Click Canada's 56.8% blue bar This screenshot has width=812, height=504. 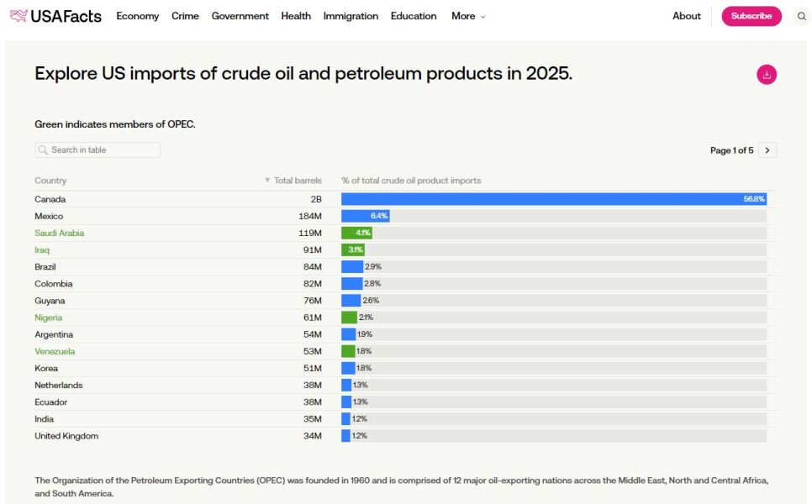(x=553, y=199)
